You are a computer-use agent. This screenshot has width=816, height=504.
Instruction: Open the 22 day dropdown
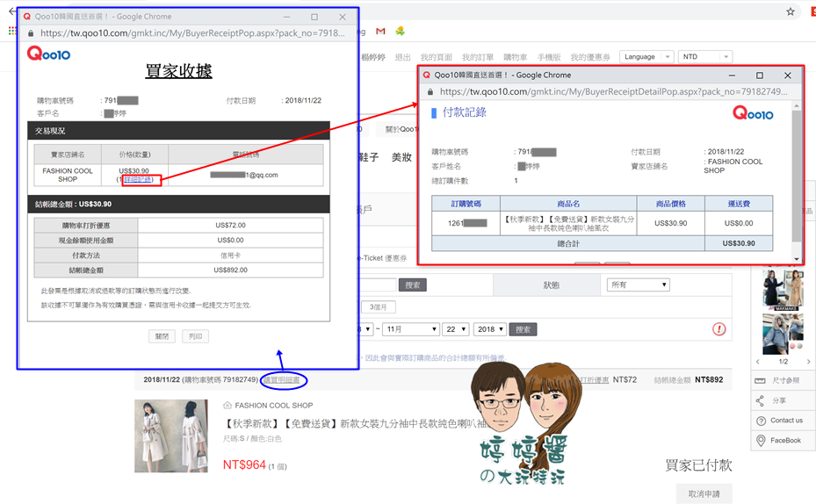pyautogui.click(x=455, y=329)
